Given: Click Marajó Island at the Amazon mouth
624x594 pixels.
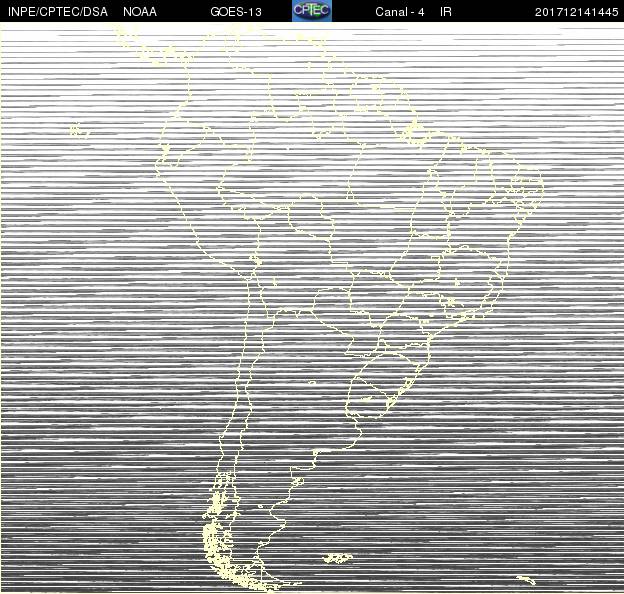Looking at the screenshot, I should click(x=412, y=130).
